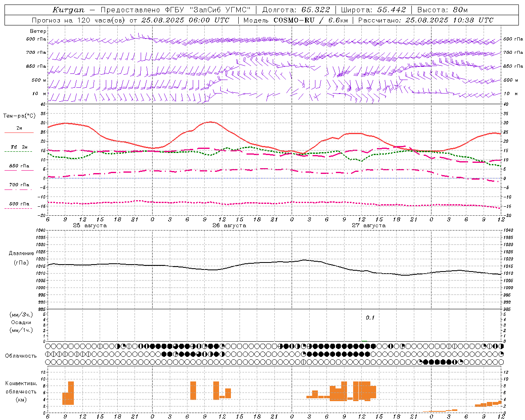Click the 0.1 precipitation value
The height and width of the screenshot is (420, 525).
coord(370,318)
